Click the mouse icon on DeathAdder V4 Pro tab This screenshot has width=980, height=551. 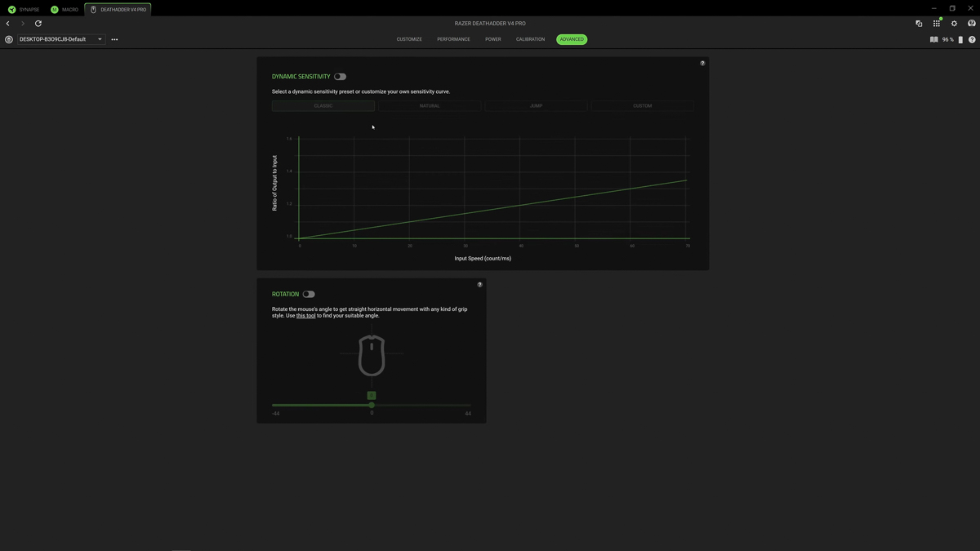click(x=93, y=10)
